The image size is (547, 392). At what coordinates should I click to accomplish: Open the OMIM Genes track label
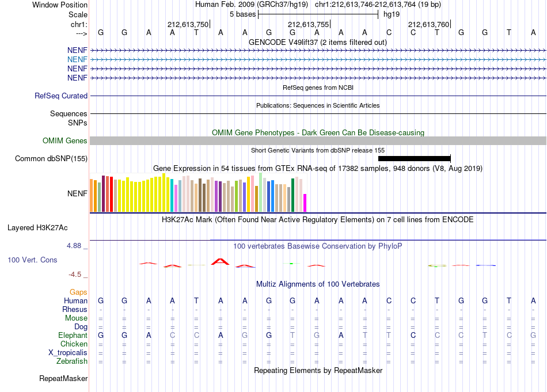[65, 140]
